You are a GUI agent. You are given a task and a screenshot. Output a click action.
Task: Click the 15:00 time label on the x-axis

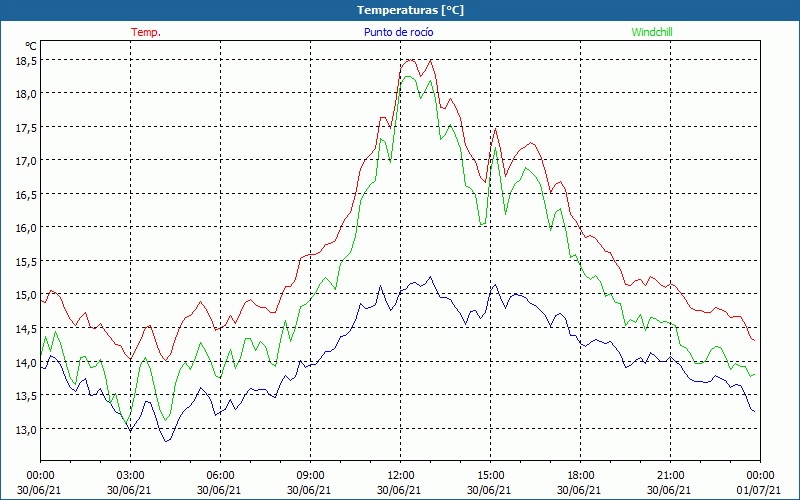click(x=490, y=476)
